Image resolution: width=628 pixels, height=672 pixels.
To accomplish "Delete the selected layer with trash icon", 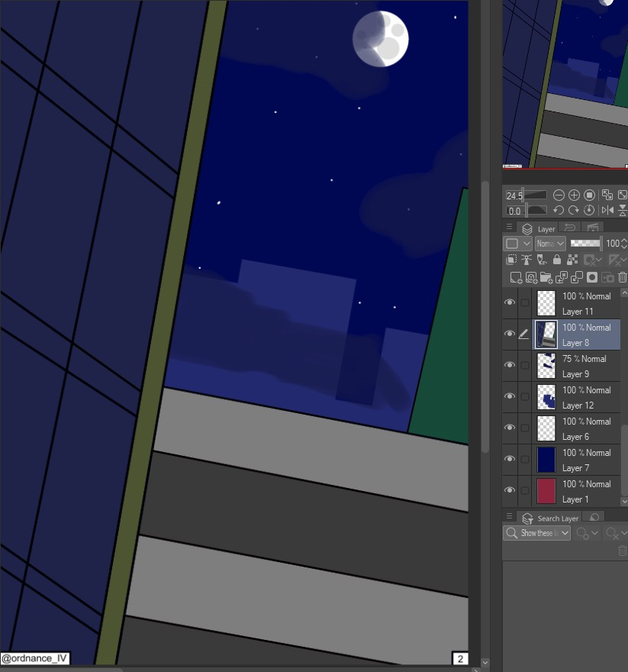I will [x=622, y=278].
